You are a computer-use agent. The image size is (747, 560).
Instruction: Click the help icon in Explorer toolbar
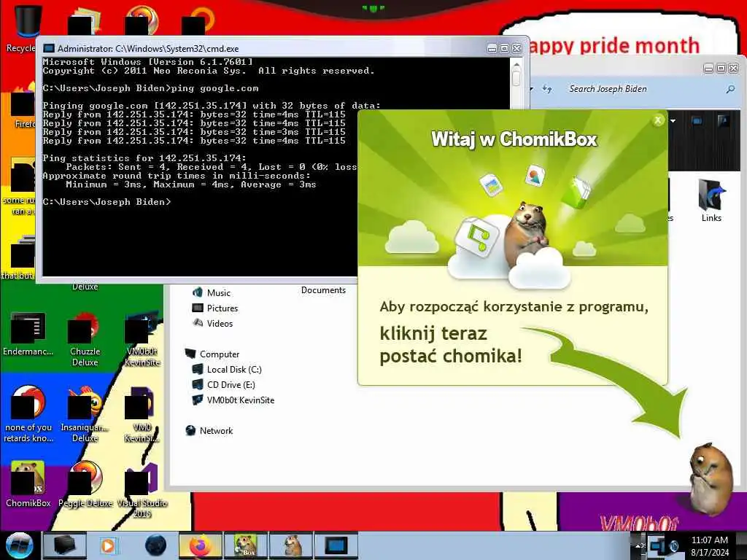tap(723, 121)
